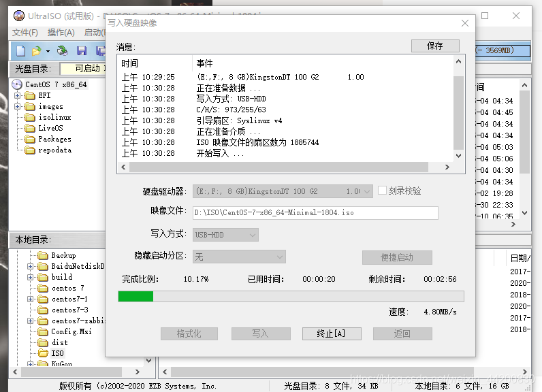Open the 操作(A) menu
542x392 pixels.
click(61, 33)
